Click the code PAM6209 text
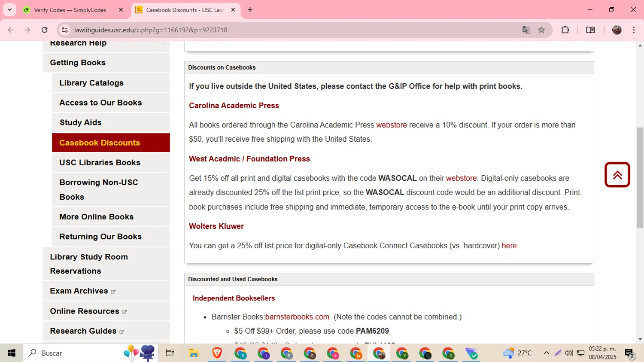644x362 pixels. 372,331
